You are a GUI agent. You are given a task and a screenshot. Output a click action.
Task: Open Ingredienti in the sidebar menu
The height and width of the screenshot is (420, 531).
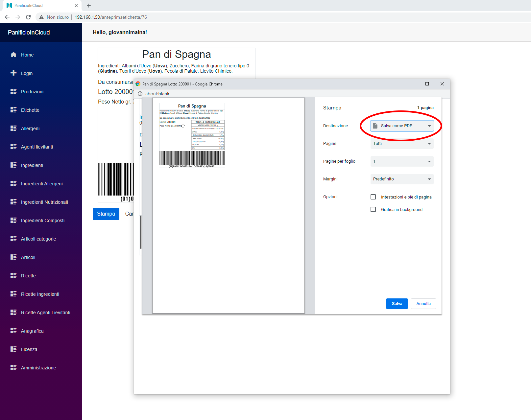[32, 165]
